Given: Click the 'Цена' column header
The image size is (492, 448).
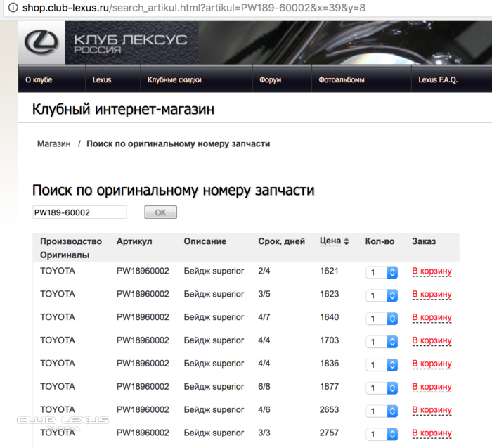Looking at the screenshot, I should tap(330, 241).
